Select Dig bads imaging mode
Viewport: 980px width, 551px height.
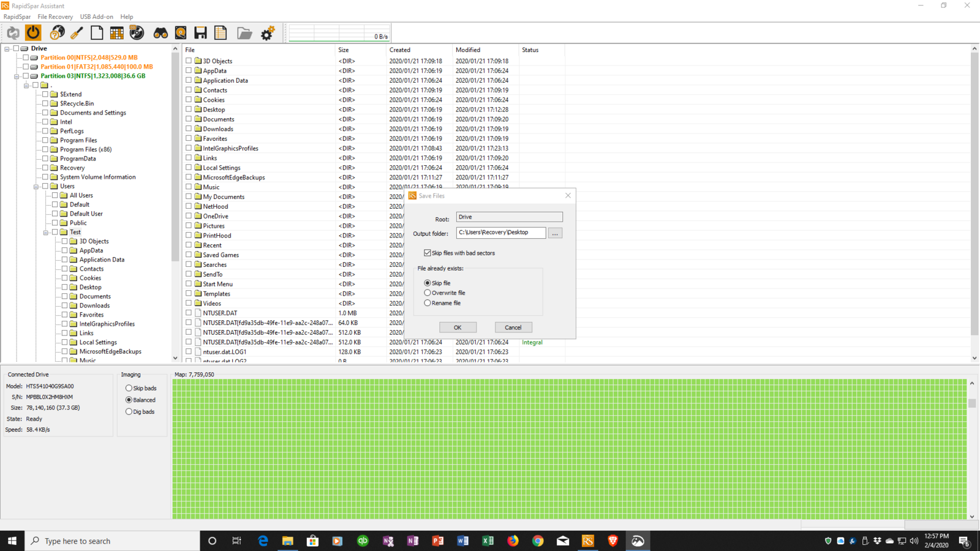click(x=129, y=412)
